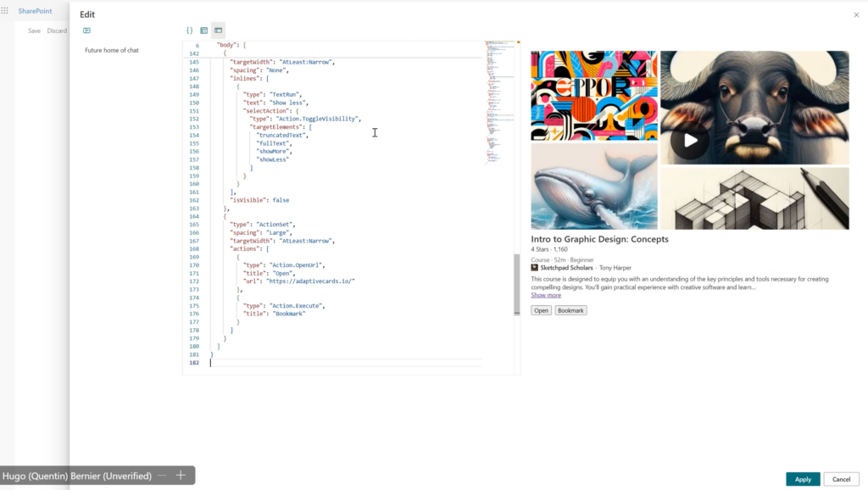This screenshot has width=868, height=490.
Task: Click the plus icon on Hugo Bernier bar
Action: click(181, 476)
